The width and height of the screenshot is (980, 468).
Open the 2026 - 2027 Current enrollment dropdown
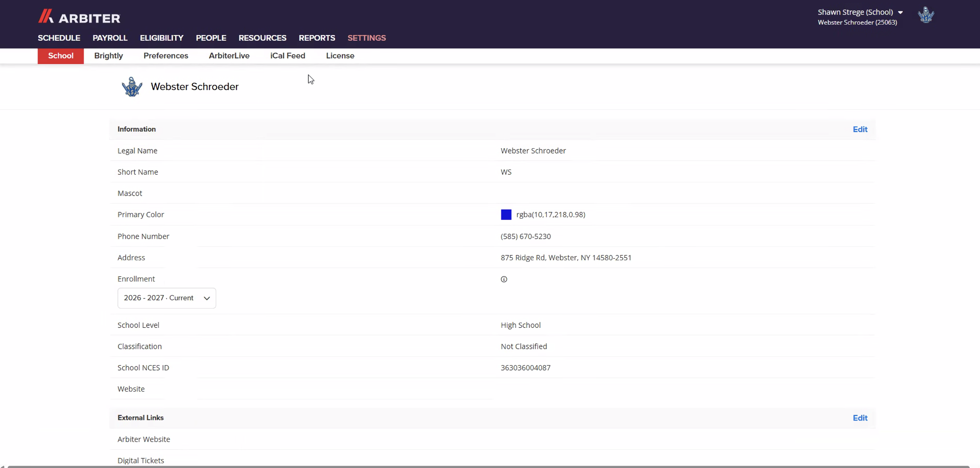167,298
